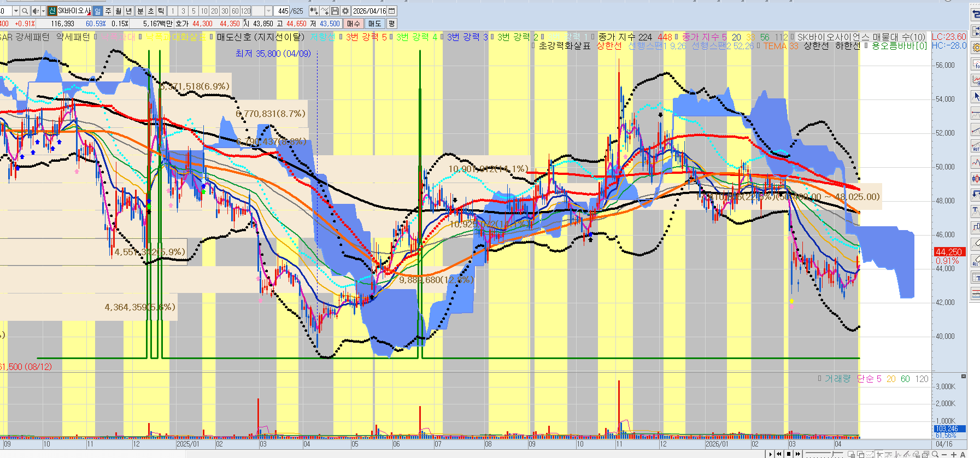The image size is (980, 458).
Task: Click the 'A' auto-scale icon at bottom right
Action: [963, 454]
